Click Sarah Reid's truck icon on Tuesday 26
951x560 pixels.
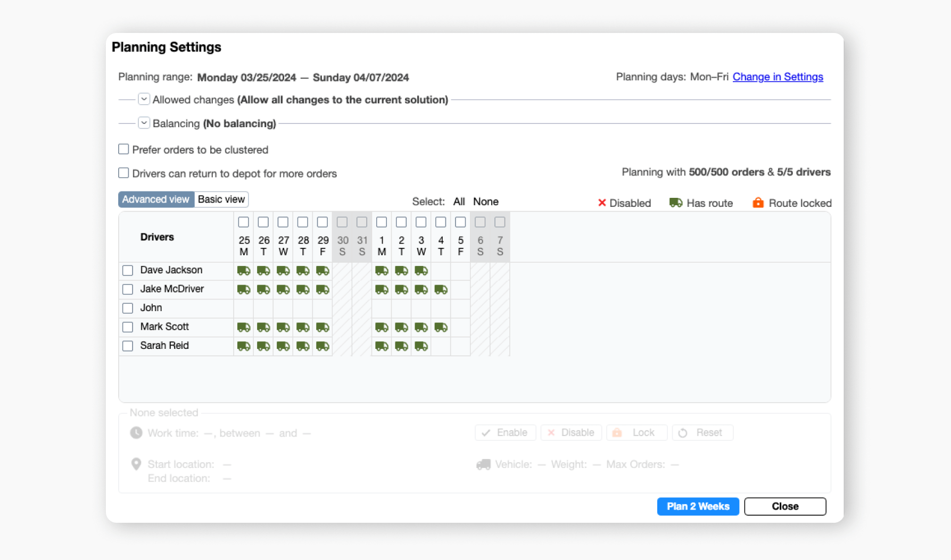click(x=263, y=346)
